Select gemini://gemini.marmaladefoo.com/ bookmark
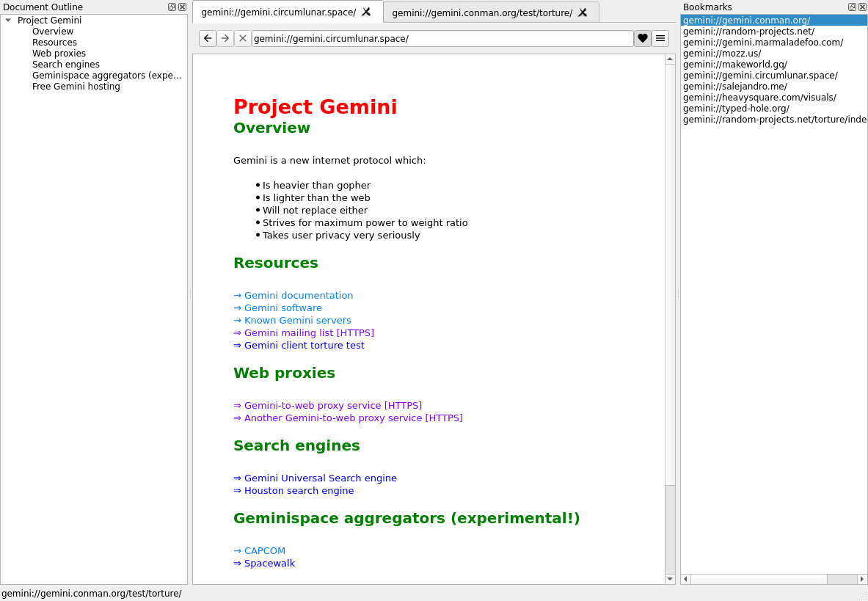Image resolution: width=868 pixels, height=601 pixels. point(773,42)
